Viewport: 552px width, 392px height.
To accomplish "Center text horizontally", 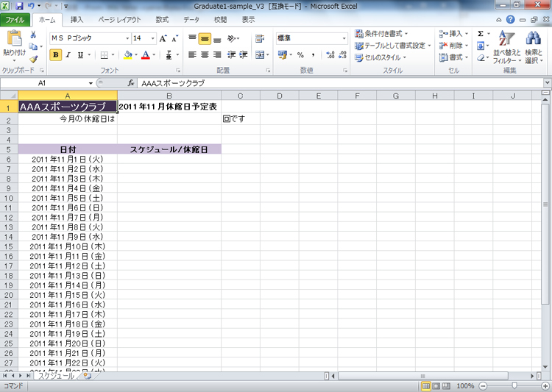I will (205, 54).
